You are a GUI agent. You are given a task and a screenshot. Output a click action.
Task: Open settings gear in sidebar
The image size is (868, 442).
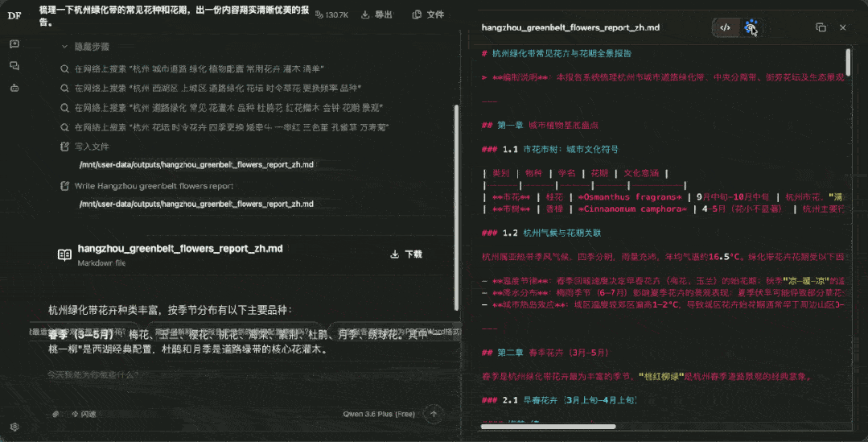coord(14,427)
